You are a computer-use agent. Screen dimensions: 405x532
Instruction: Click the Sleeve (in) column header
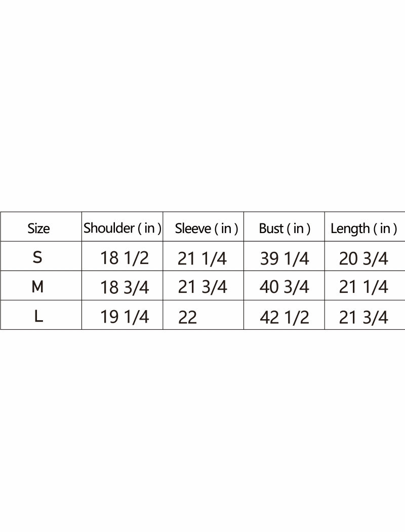pos(206,229)
